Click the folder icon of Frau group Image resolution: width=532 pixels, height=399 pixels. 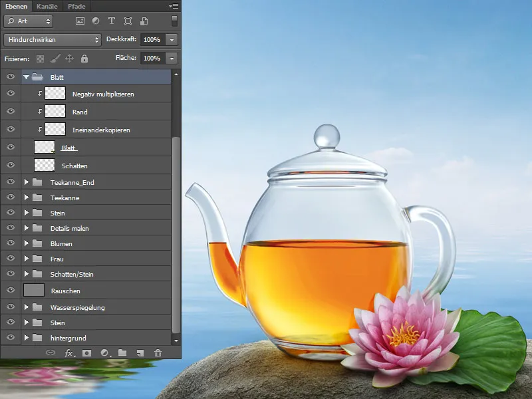37,259
